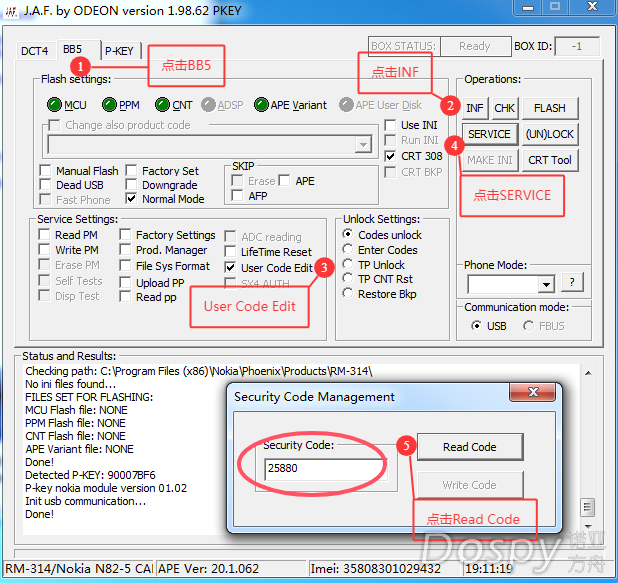This screenshot has width=618, height=583.
Task: Uncheck the CRT 308 checkbox
Action: pyautogui.click(x=390, y=156)
